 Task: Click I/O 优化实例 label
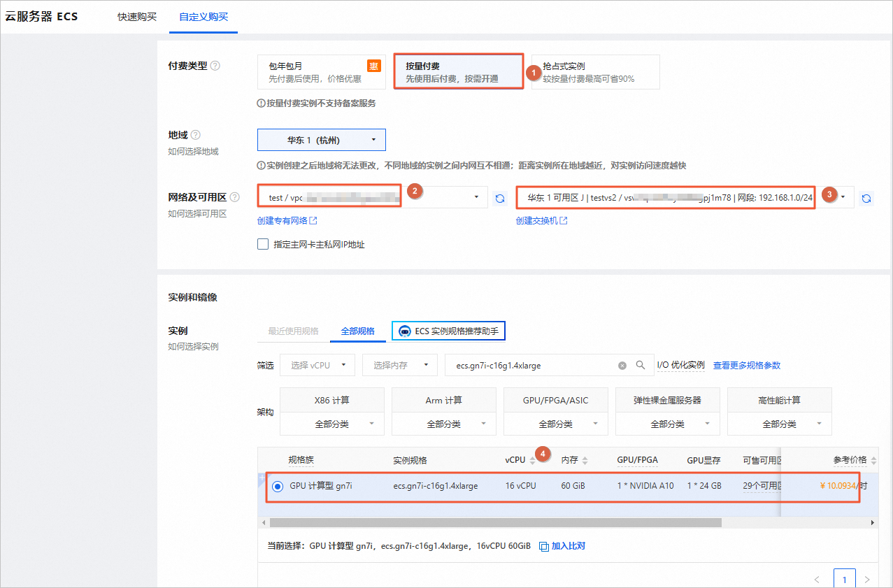point(680,365)
